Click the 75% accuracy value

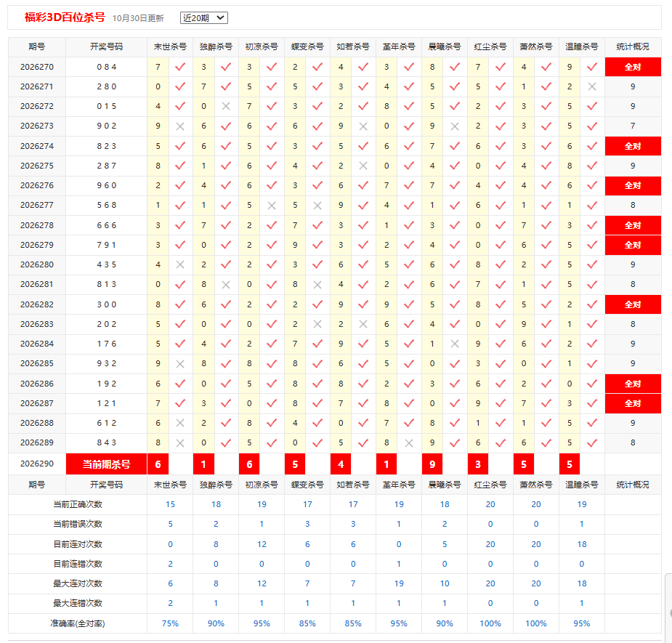(x=170, y=623)
